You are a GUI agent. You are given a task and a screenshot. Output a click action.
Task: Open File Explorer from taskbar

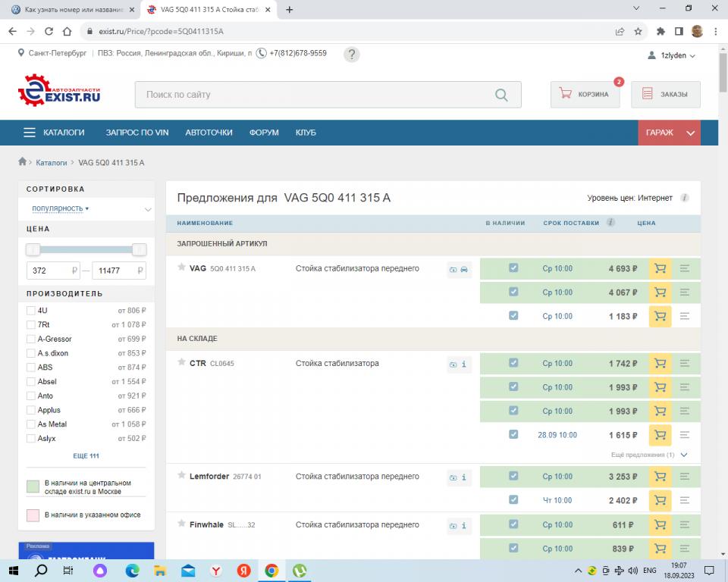coord(160,571)
